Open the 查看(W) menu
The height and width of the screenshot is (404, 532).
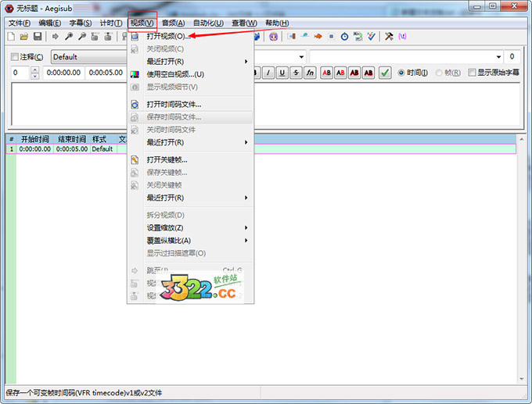tap(244, 23)
